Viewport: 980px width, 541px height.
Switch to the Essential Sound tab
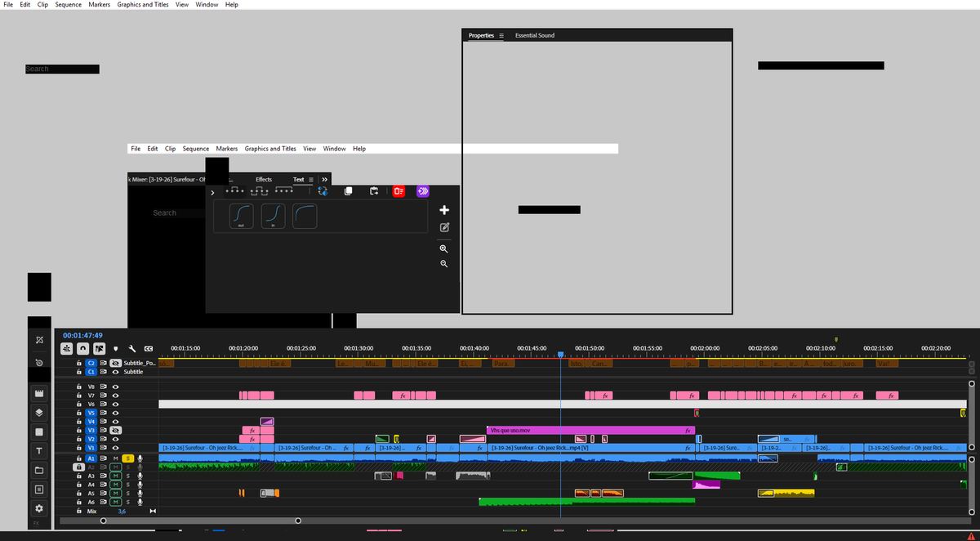[x=535, y=35]
